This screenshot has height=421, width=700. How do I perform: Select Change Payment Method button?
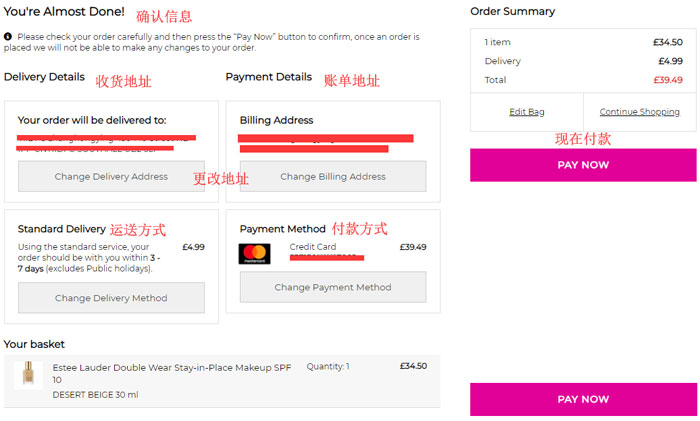coord(333,287)
